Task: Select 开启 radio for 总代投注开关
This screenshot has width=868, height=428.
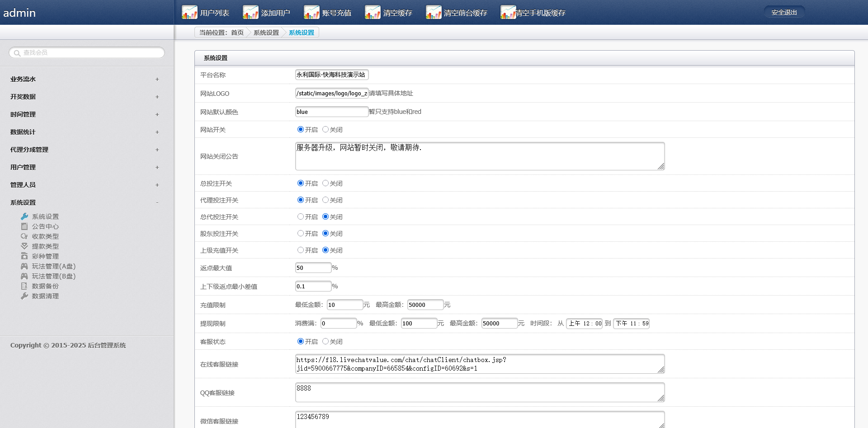Action: [301, 216]
